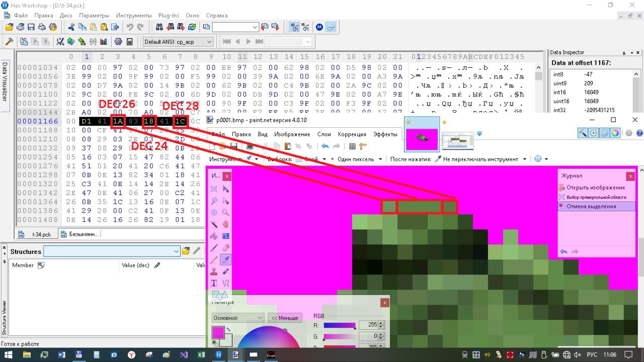The width and height of the screenshot is (644, 362).
Task: Click Undo arrow in Hex Workshop toolbar
Action: point(130,27)
